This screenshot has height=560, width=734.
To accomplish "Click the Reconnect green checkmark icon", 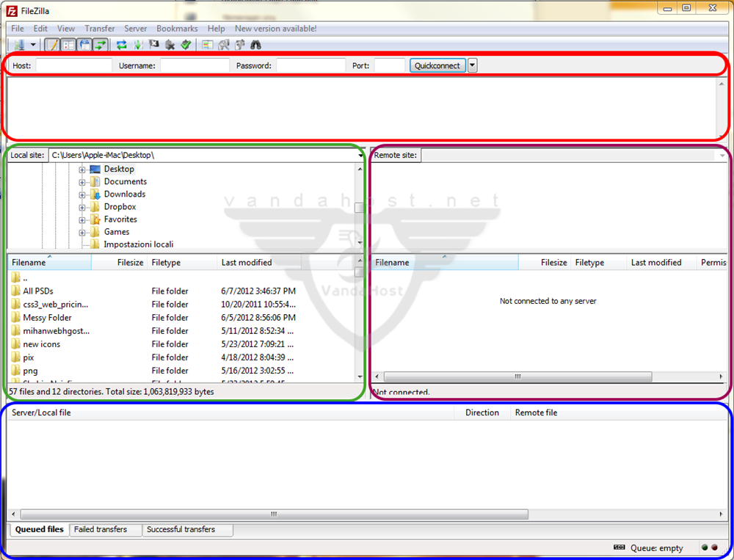I will [186, 45].
